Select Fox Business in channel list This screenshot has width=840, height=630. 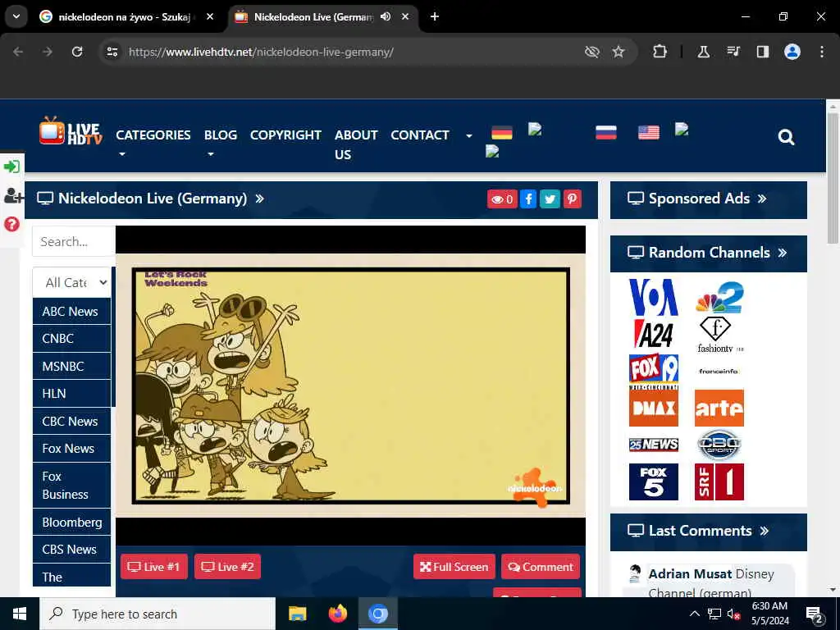pyautogui.click(x=72, y=486)
